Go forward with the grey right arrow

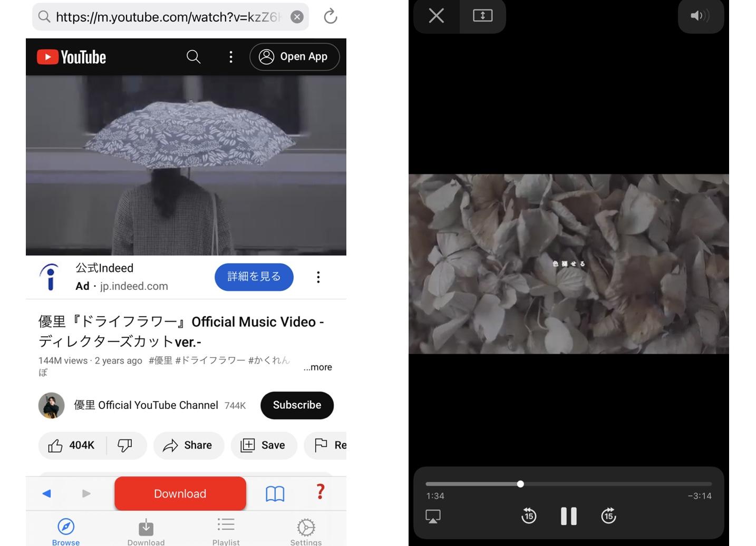[86, 493]
